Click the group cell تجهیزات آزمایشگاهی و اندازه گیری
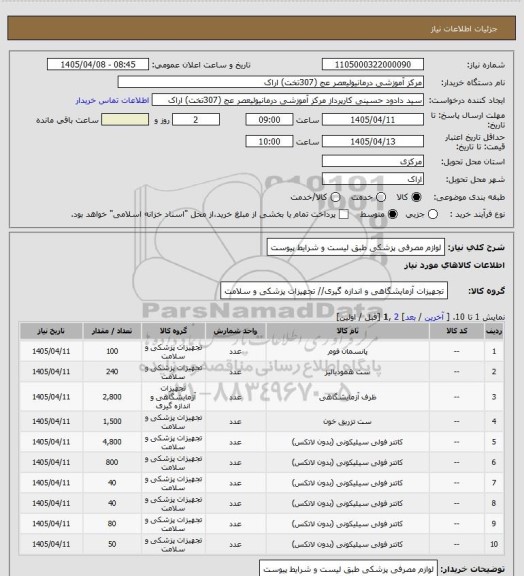The height and width of the screenshot is (576, 524). click(x=173, y=397)
